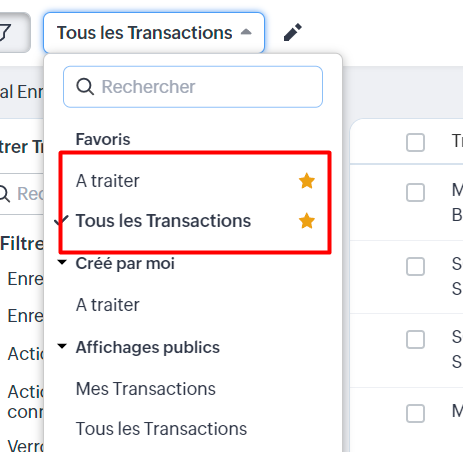Select A traiter under Favoris
Viewport: 463px width, 452px height.
click(x=107, y=181)
